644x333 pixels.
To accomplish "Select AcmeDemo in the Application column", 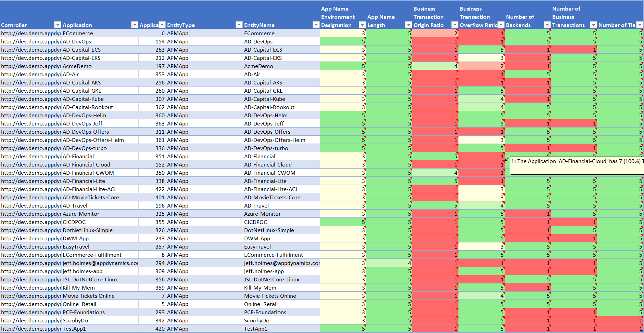I will (77, 66).
